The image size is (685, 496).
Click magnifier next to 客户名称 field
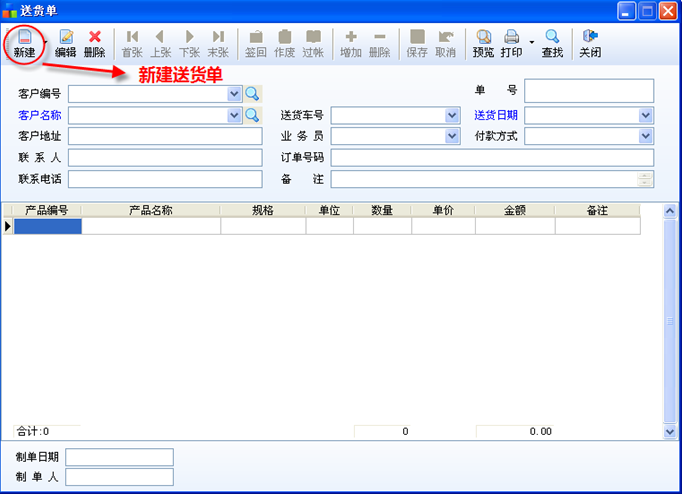pyautogui.click(x=253, y=115)
